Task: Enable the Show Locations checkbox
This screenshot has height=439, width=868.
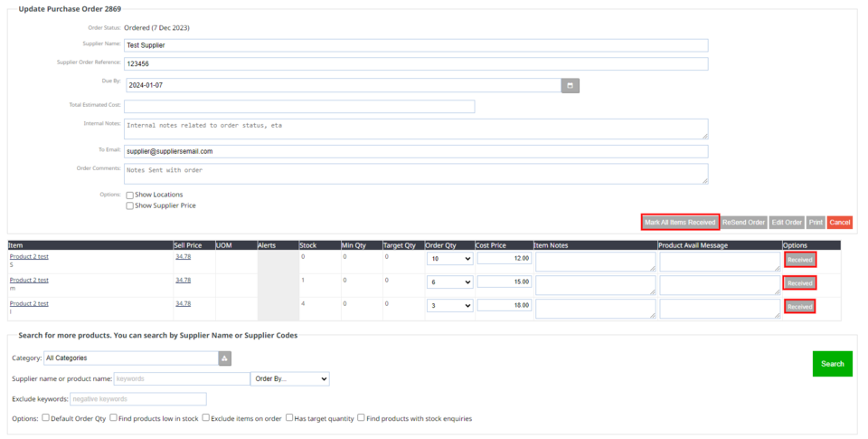Action: click(x=130, y=195)
